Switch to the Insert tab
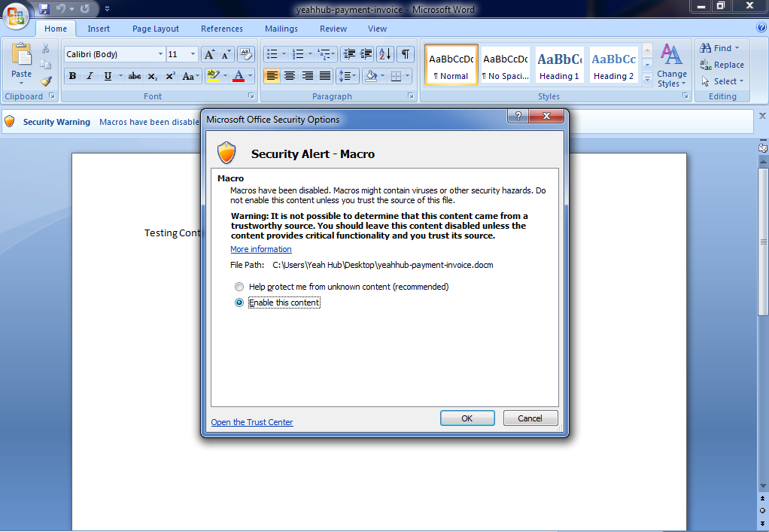 99,29
